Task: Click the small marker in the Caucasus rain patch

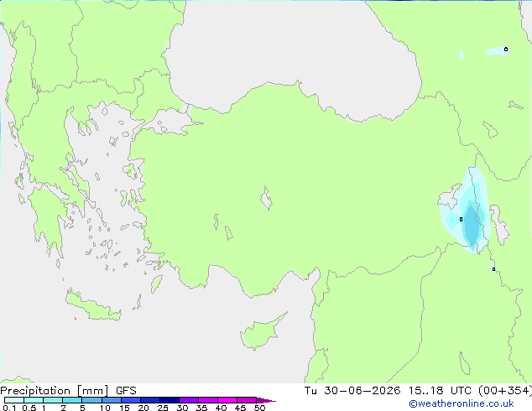Action: coord(506,49)
